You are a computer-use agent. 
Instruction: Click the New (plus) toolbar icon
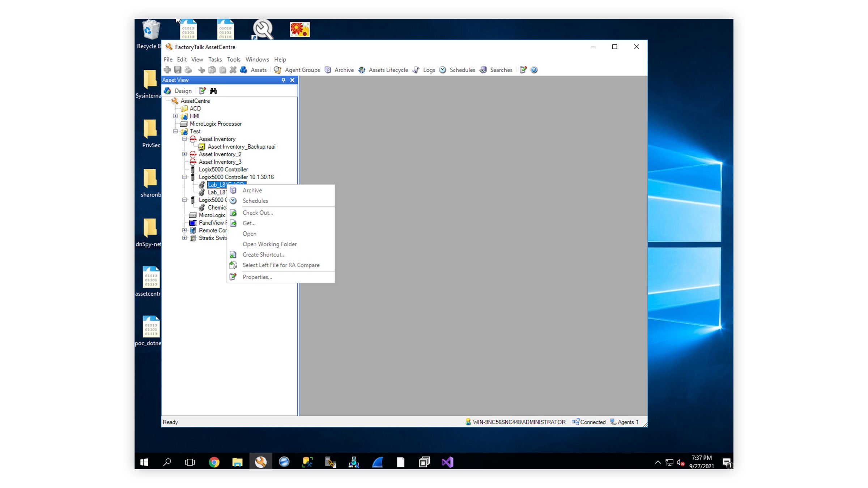tap(167, 70)
